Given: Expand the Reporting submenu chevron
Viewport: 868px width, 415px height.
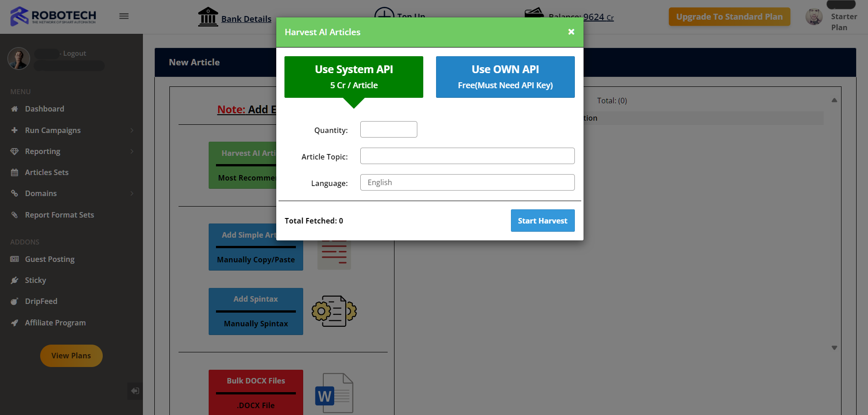Looking at the screenshot, I should 132,152.
